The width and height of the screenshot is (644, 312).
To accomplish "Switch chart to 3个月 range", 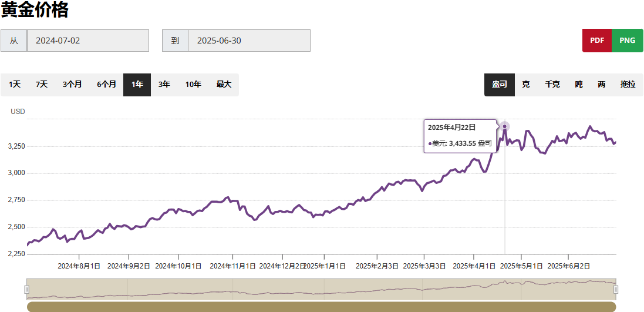I will click(72, 85).
